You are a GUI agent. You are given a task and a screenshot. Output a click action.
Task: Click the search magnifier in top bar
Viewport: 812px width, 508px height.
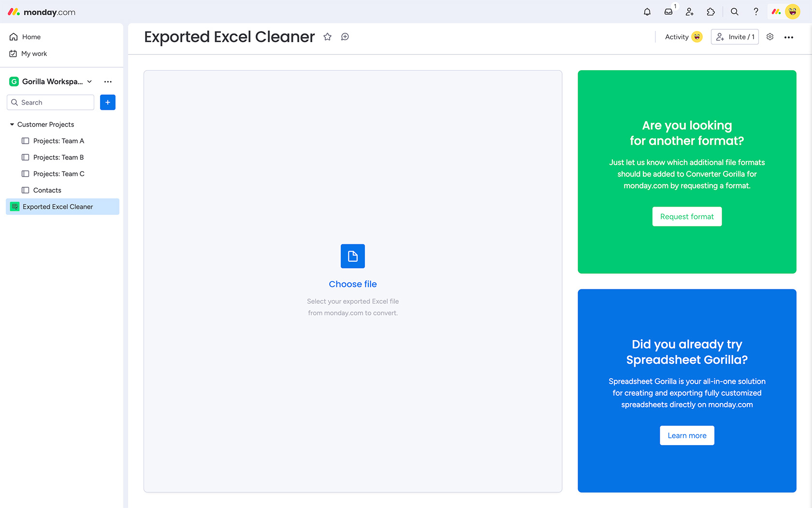click(734, 12)
